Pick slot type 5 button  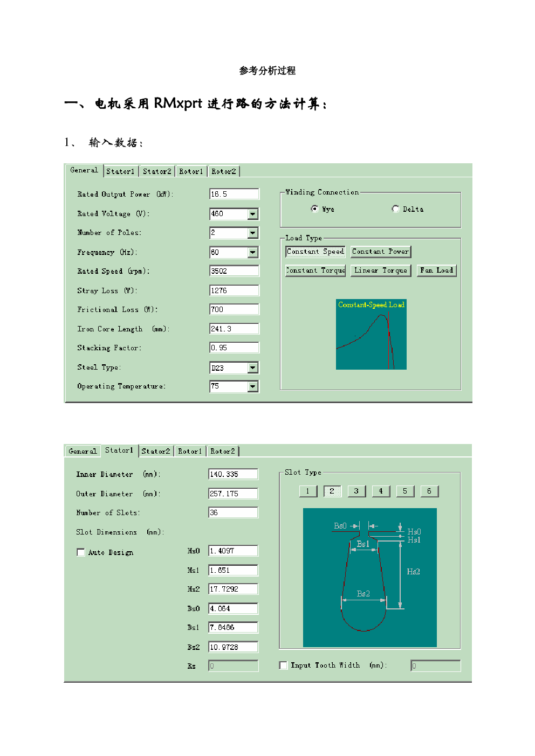tap(405, 491)
